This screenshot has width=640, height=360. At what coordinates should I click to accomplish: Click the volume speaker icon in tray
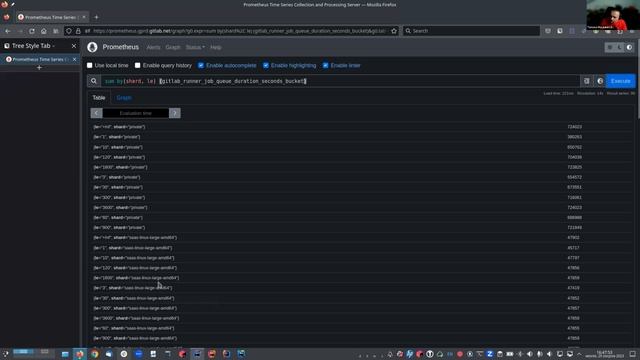tap(529, 354)
